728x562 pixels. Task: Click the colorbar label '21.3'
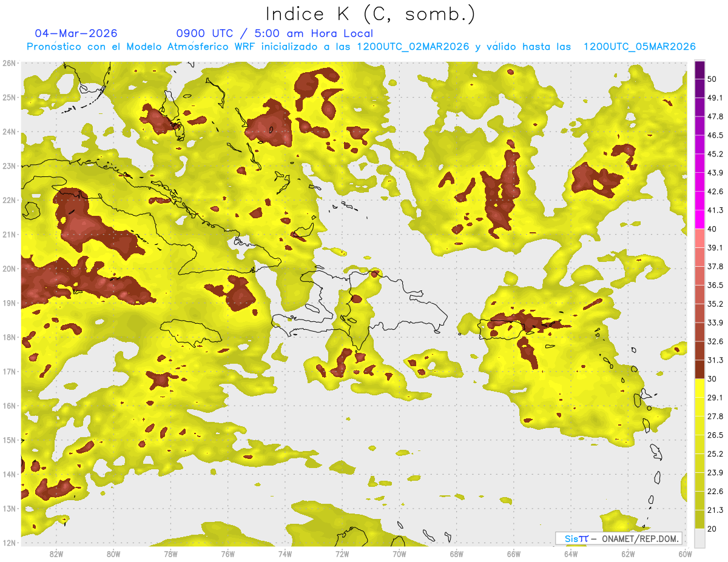pyautogui.click(x=715, y=510)
